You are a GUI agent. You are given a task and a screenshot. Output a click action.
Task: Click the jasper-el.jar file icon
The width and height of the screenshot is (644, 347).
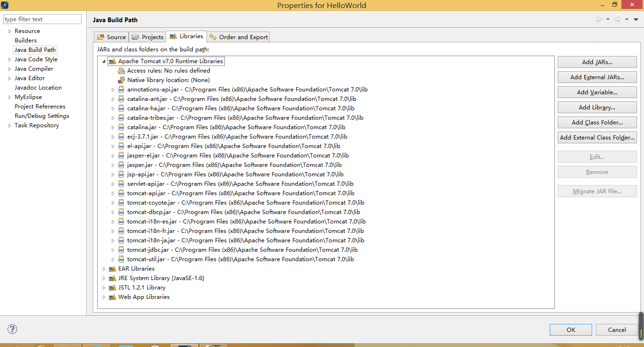[x=121, y=156]
